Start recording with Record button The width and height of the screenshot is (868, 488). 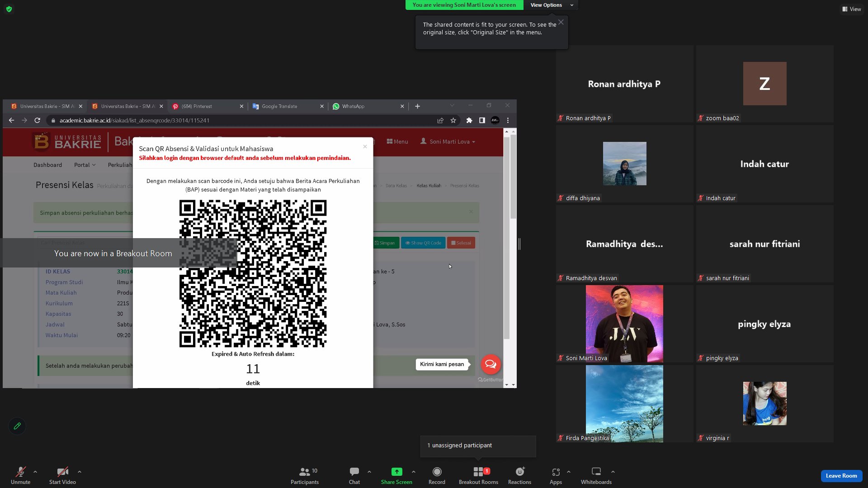[437, 475]
